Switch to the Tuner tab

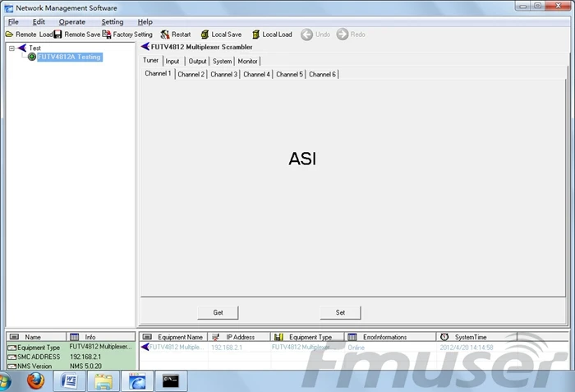[150, 60]
